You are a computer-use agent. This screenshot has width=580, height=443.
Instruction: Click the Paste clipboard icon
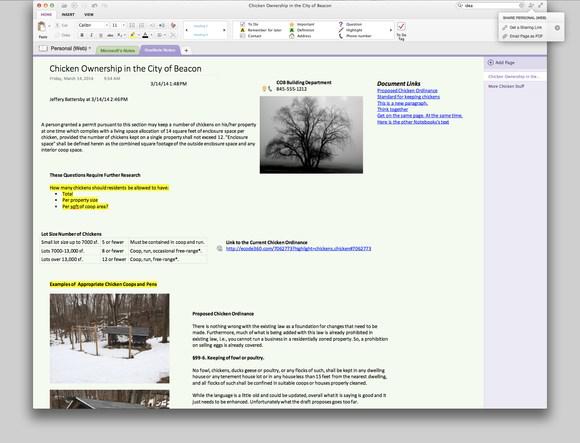(x=42, y=27)
